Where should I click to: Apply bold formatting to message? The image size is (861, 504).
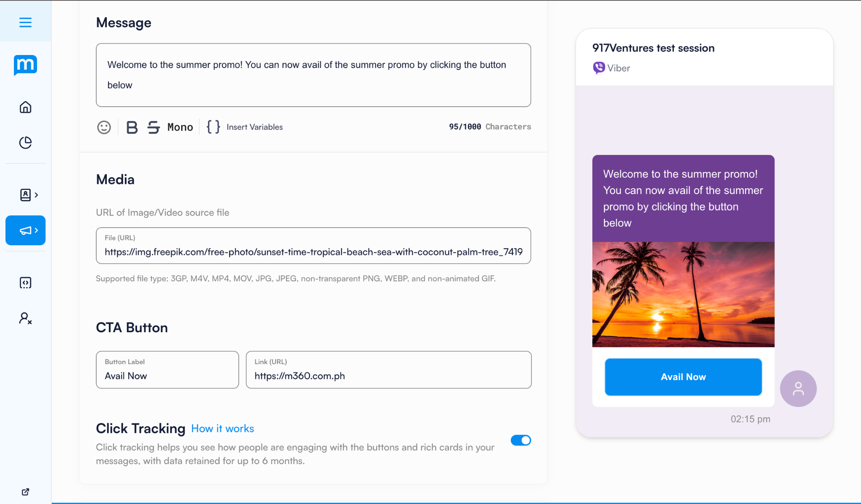(x=132, y=127)
